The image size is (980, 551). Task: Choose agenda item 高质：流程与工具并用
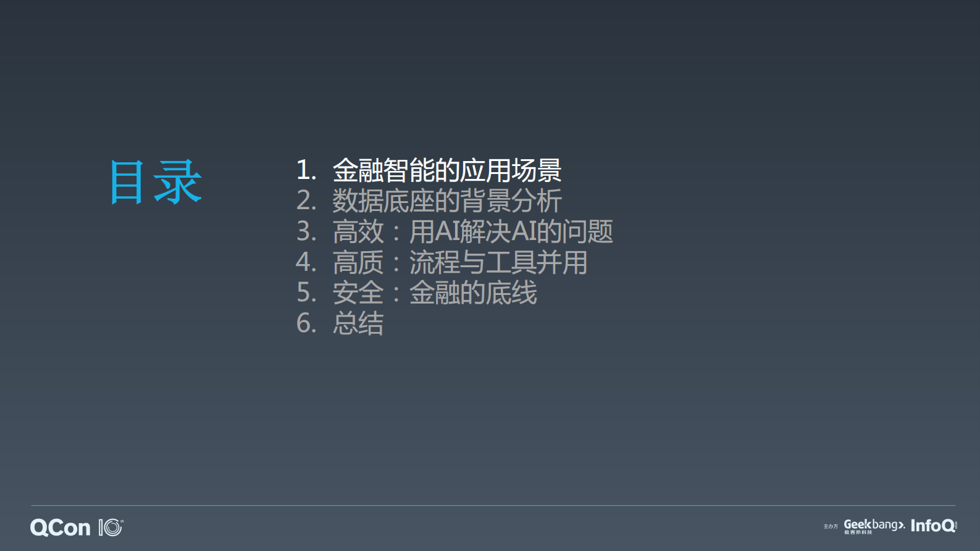(460, 263)
